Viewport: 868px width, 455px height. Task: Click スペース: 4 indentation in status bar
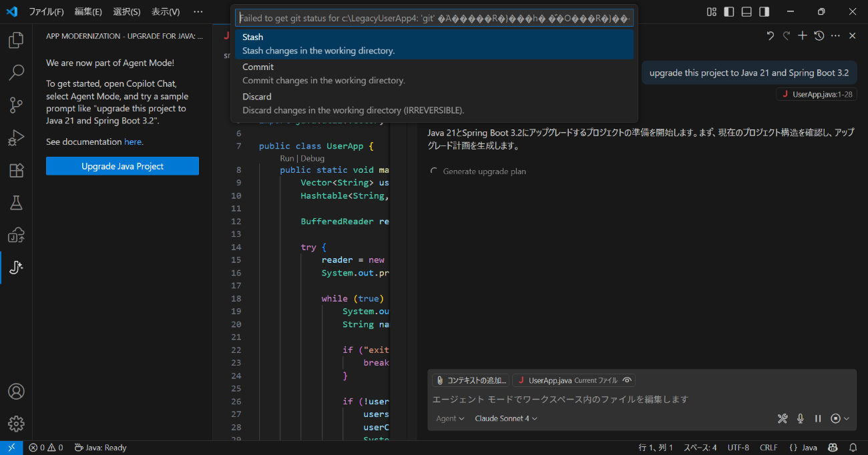point(700,448)
